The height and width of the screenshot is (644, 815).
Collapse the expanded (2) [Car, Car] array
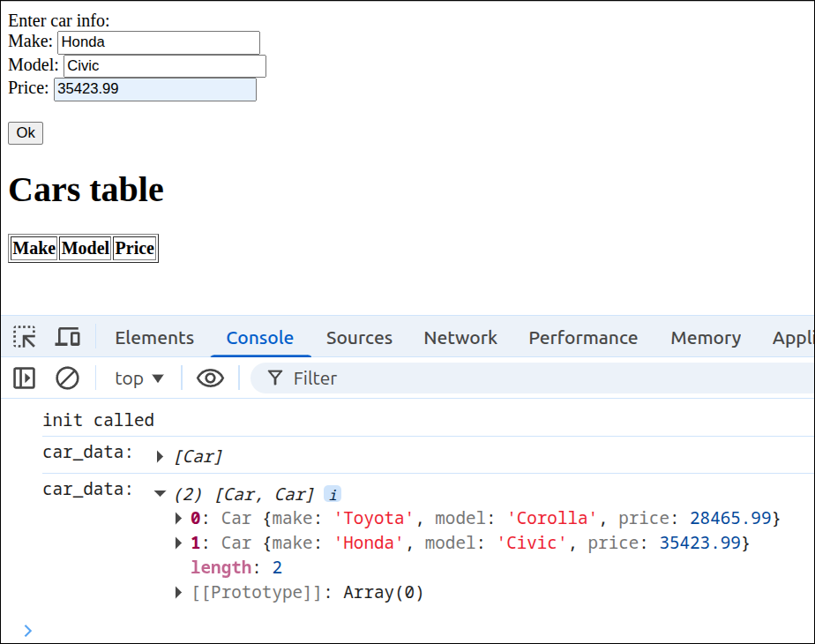click(x=160, y=493)
